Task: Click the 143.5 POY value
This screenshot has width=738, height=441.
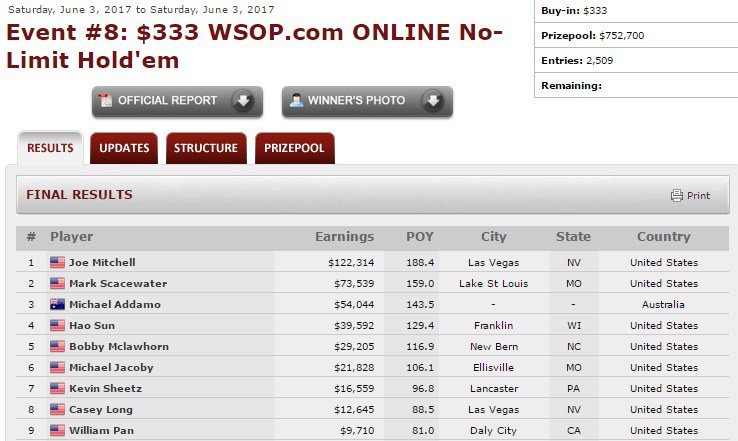Action: point(420,305)
